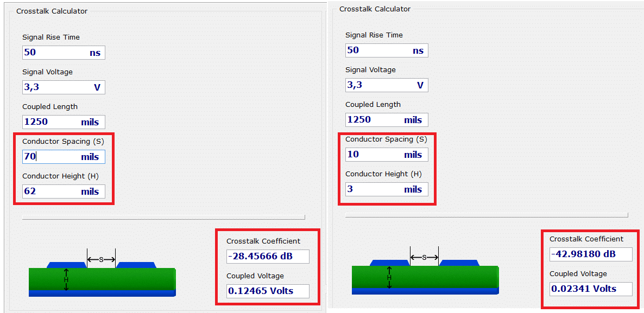Image resolution: width=644 pixels, height=313 pixels.
Task: Focus the Signal Voltage field in left calculator
Action: 63,87
